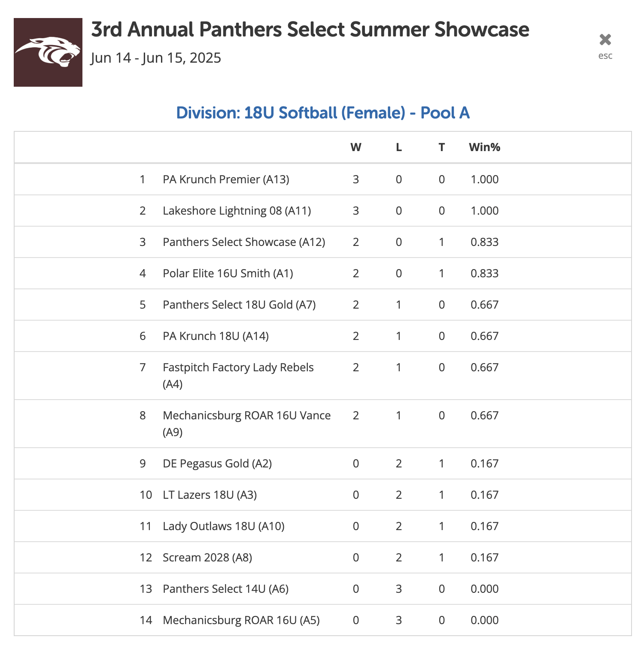Select Polar Elite 16U Smith (A1)
Screen dimensions: 644x649
coord(228,273)
